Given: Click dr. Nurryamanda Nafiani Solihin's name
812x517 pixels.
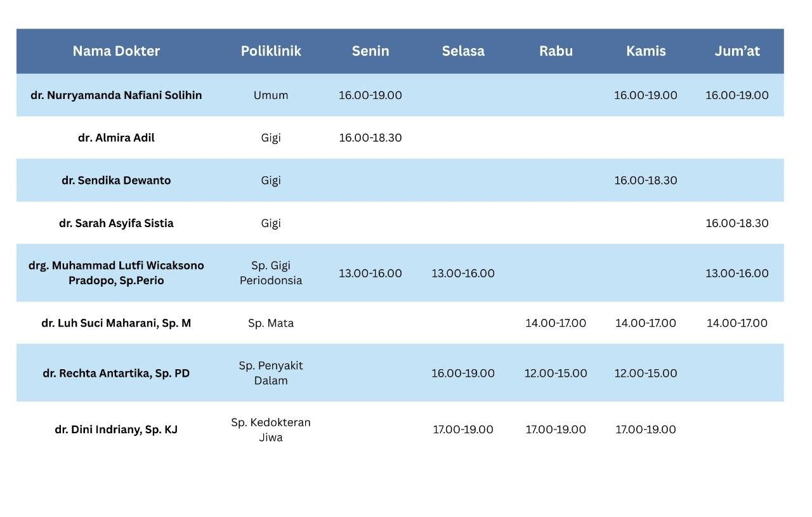Looking at the screenshot, I should (x=116, y=95).
